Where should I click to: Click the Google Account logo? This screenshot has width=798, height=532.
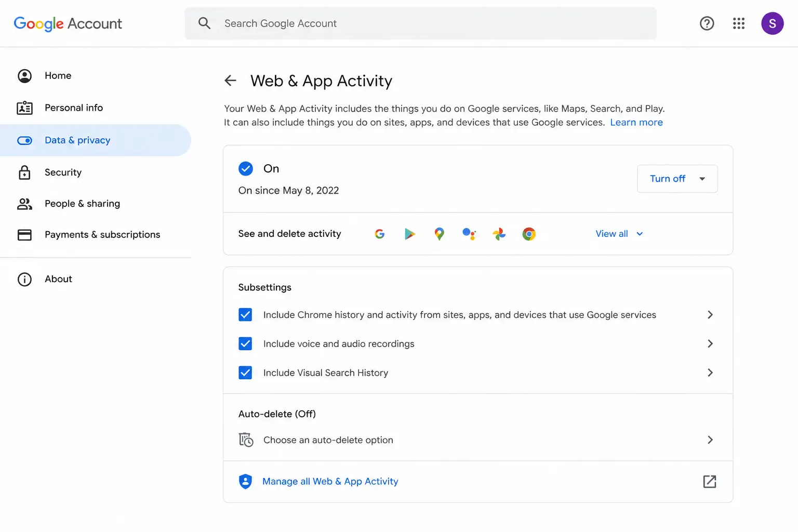(x=68, y=23)
